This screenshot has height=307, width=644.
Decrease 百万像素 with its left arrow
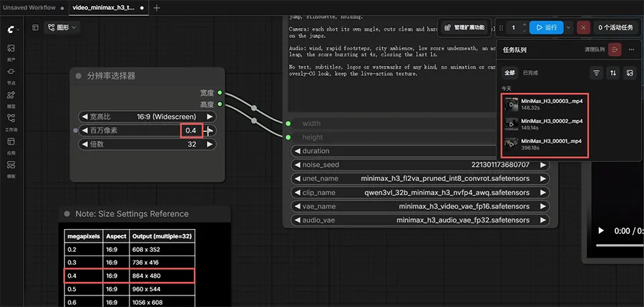click(x=85, y=131)
